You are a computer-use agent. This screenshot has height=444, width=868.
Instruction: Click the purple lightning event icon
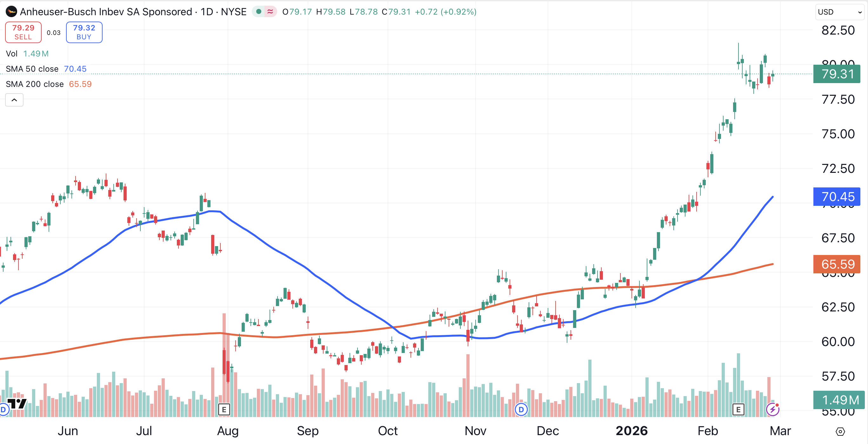click(772, 409)
